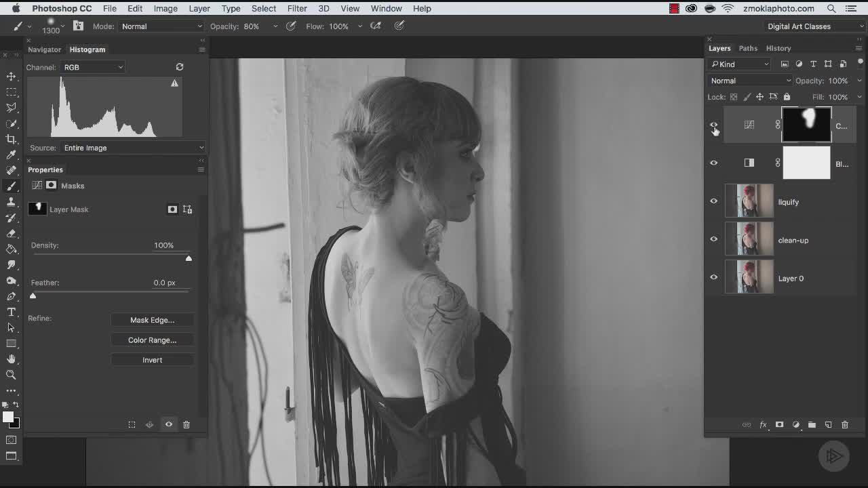Select the Eyedropper tool

click(x=12, y=155)
